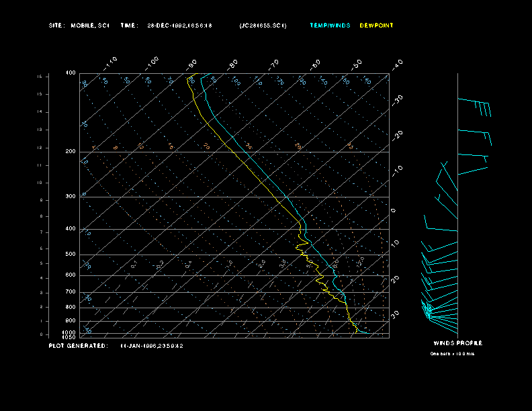The width and height of the screenshot is (532, 411).
Task: Click the 2 km tick on height axis
Action: 42,307
